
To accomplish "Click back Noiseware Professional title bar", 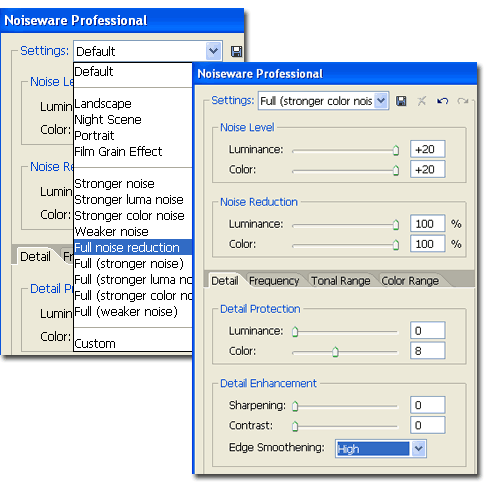I will [122, 21].
